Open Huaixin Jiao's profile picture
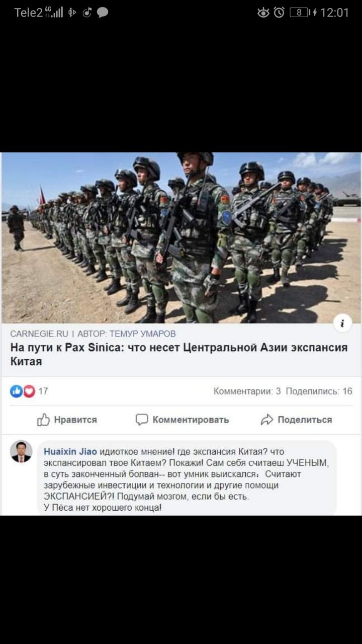 coord(21,452)
